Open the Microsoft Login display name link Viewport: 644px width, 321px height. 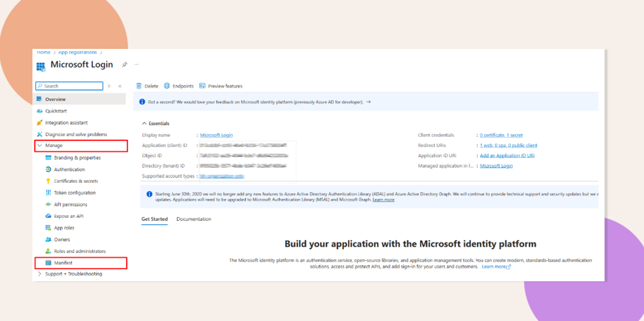pyautogui.click(x=216, y=135)
